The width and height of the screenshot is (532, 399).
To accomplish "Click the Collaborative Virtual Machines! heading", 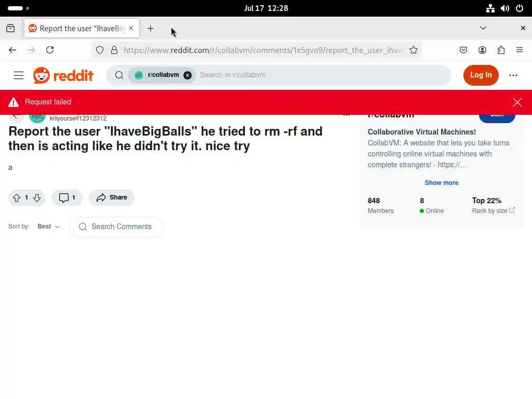I will click(x=422, y=132).
